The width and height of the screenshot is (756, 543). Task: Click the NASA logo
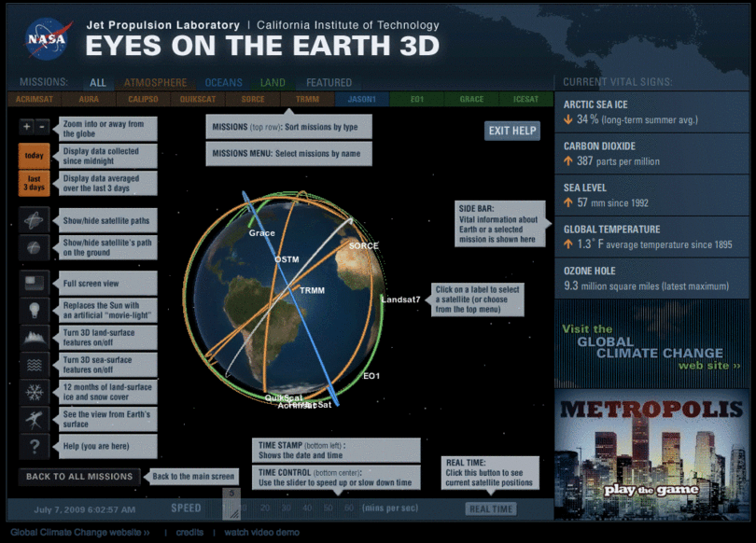(47, 38)
